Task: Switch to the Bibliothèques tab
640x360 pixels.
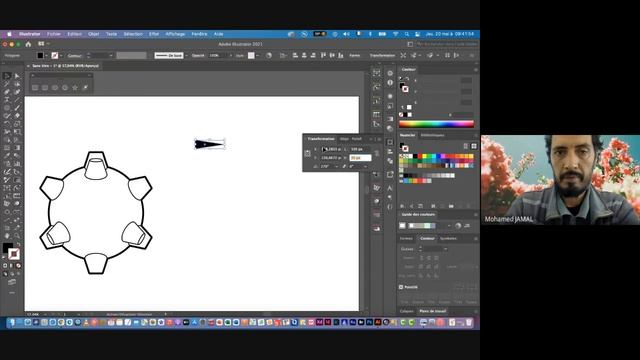Action: pos(432,135)
